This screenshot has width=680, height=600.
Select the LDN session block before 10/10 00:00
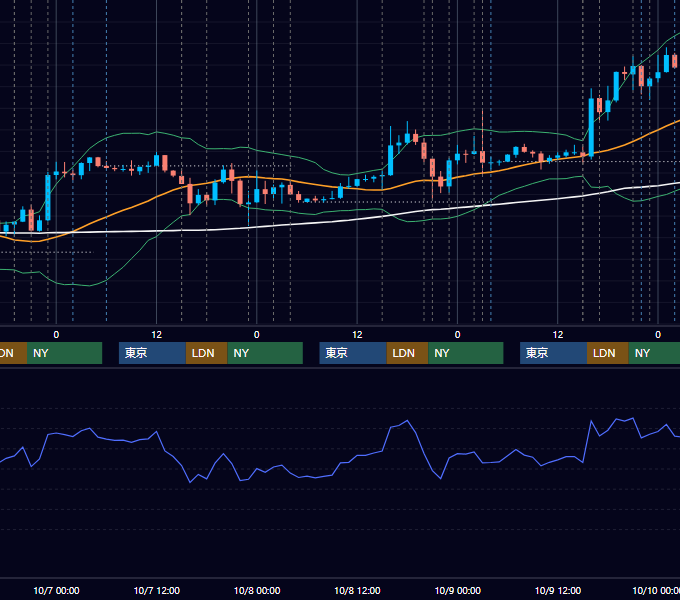pyautogui.click(x=608, y=353)
